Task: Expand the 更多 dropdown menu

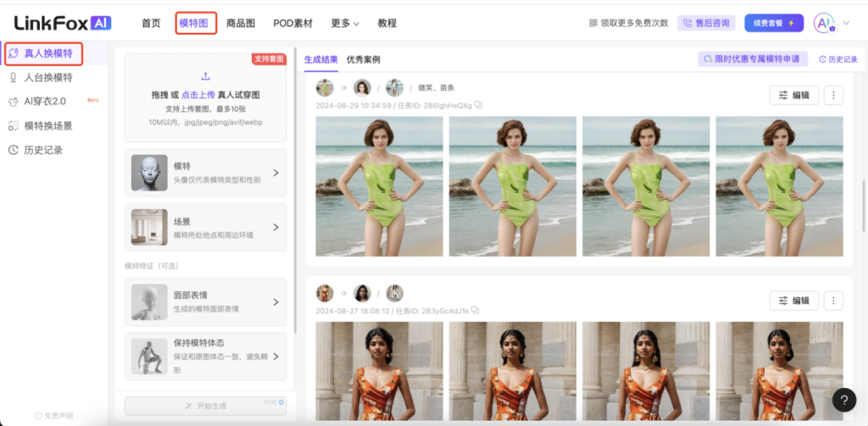Action: click(x=345, y=23)
